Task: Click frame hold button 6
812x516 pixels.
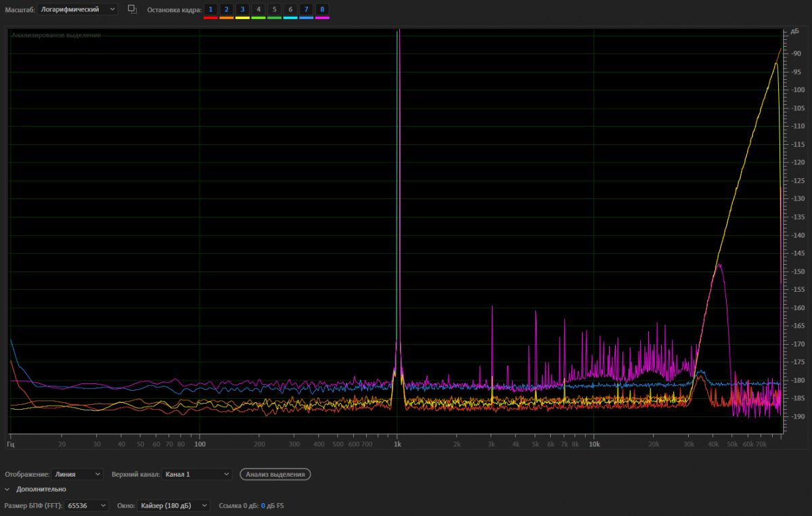Action: 290,9
